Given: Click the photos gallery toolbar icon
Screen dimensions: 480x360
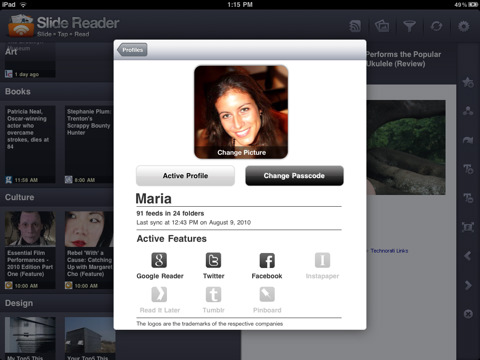Looking at the screenshot, I should click(x=382, y=26).
